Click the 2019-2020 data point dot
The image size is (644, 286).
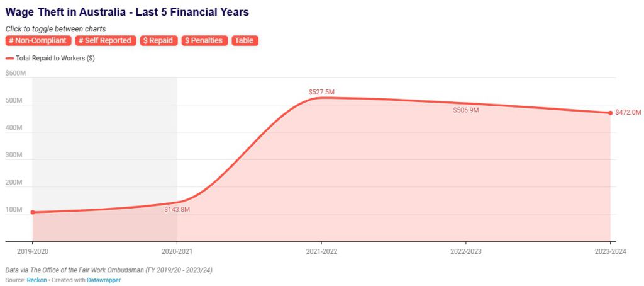pyautogui.click(x=33, y=212)
